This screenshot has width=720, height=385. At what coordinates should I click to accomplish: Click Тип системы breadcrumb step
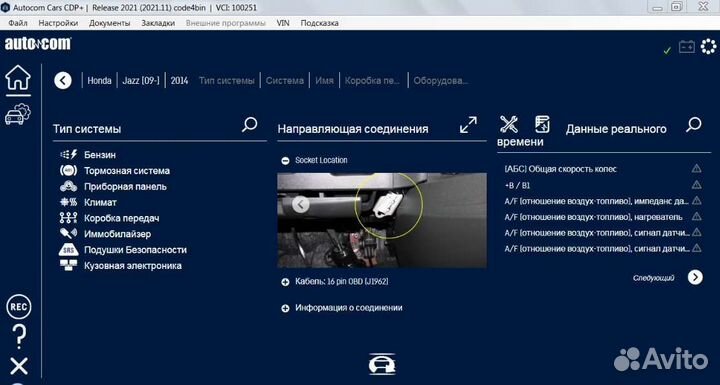(226, 80)
